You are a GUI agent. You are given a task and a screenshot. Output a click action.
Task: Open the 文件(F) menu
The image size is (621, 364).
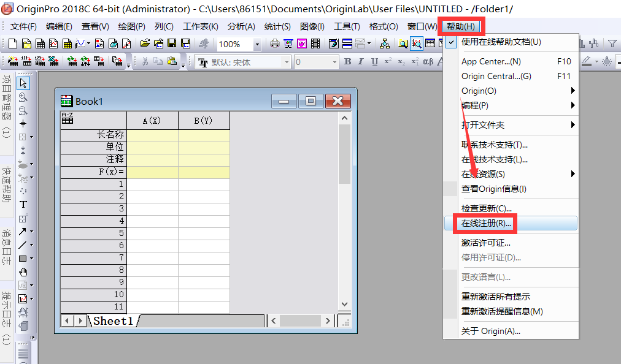[23, 26]
